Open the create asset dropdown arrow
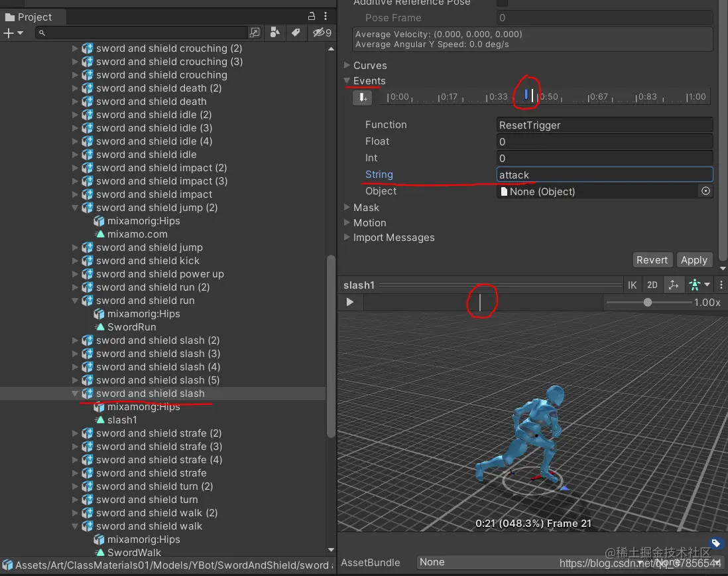 pyautogui.click(x=20, y=33)
